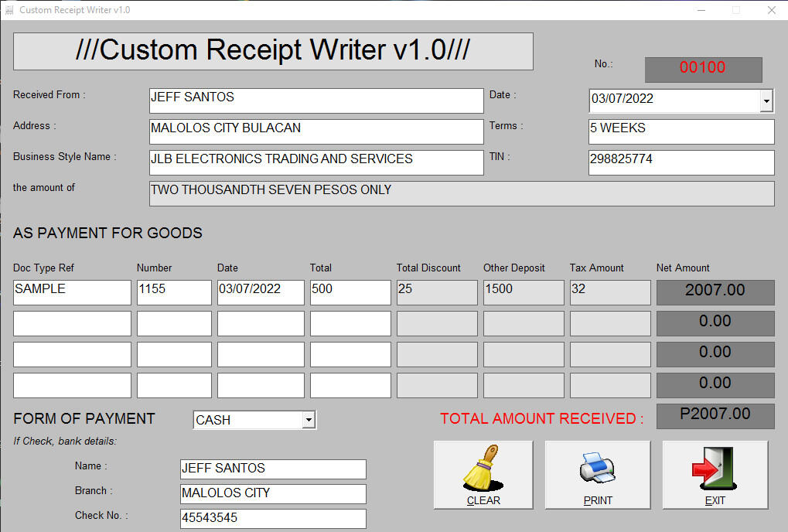Click the Custom Receipt Writer title bar icon
Image resolution: width=788 pixels, height=532 pixels.
coord(11,10)
